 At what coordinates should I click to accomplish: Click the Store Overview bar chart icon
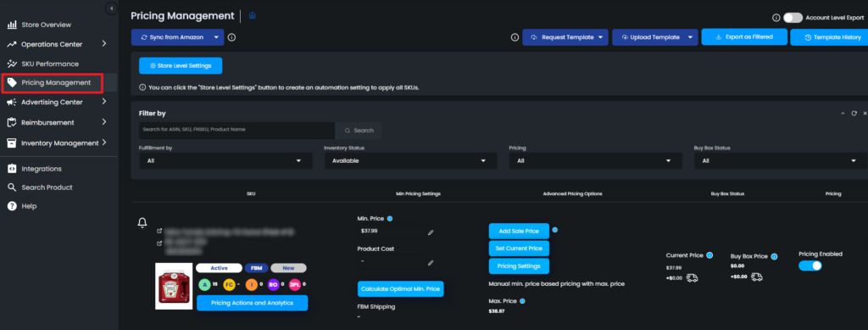[12, 25]
